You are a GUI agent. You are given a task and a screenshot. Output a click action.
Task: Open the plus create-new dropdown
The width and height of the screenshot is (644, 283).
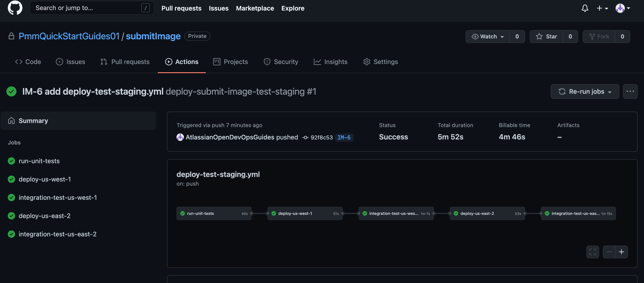pos(602,8)
